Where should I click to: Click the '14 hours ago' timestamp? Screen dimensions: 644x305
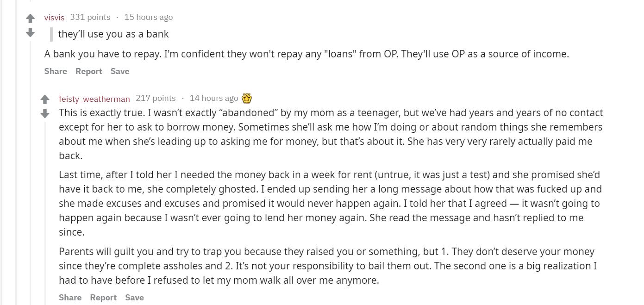coord(214,98)
